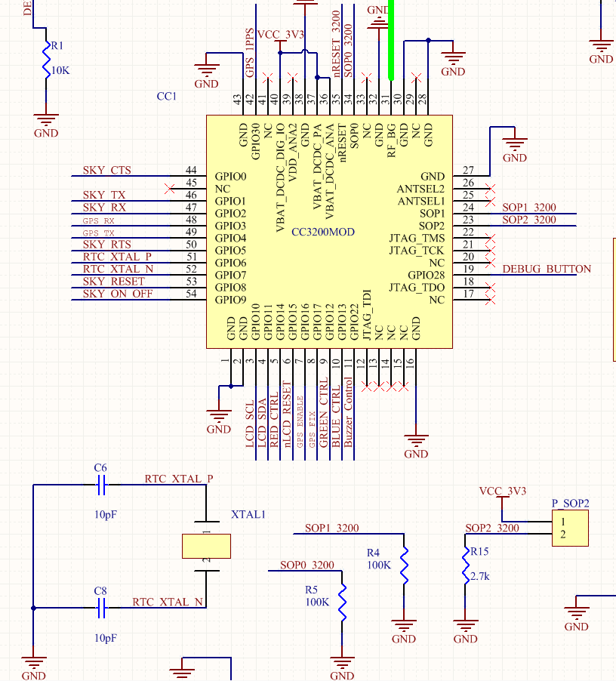The width and height of the screenshot is (616, 681).
Task: Select the R5 resistor symbol
Action: [342, 602]
